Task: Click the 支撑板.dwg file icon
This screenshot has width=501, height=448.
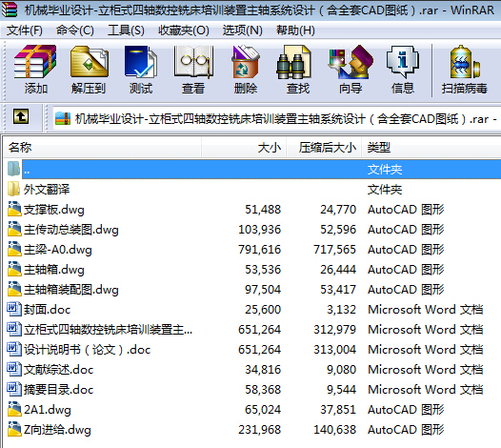Action: (14, 209)
